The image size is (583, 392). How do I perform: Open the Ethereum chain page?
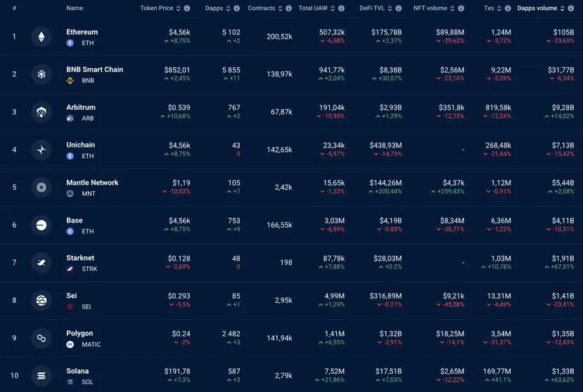(82, 32)
